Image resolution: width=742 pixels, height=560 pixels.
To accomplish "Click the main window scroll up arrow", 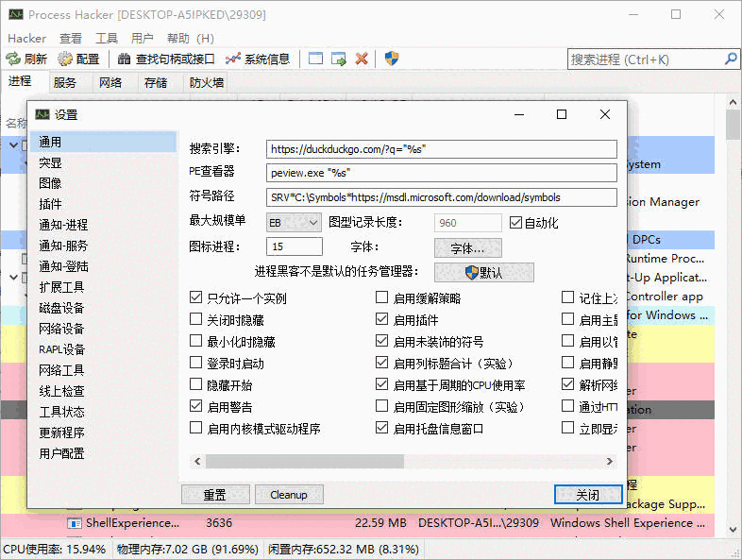I will (733, 102).
